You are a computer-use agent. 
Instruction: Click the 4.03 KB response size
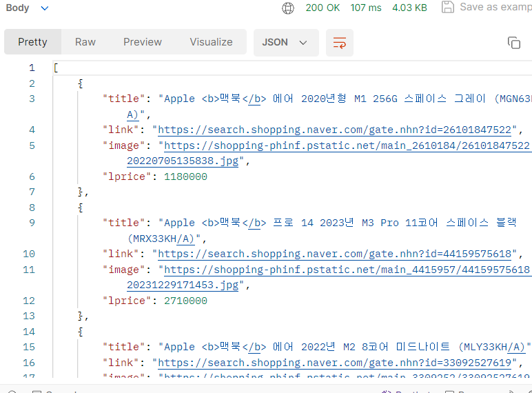coord(409,8)
